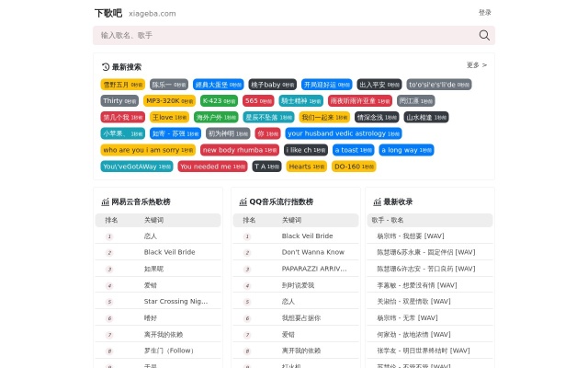Viewport: 588px width, 368px height.
Task: Open Don't Wanna Know in the QQ音乐 chart
Action: coord(313,252)
